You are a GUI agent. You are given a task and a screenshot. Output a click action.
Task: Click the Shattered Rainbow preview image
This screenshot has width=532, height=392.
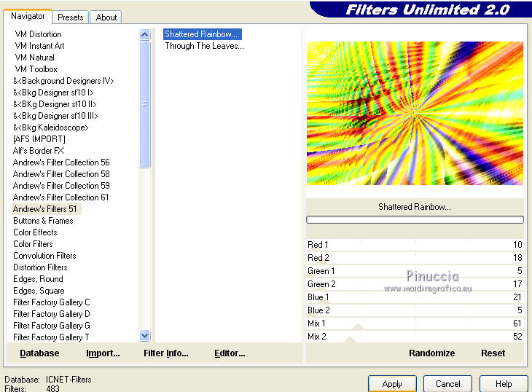415,113
